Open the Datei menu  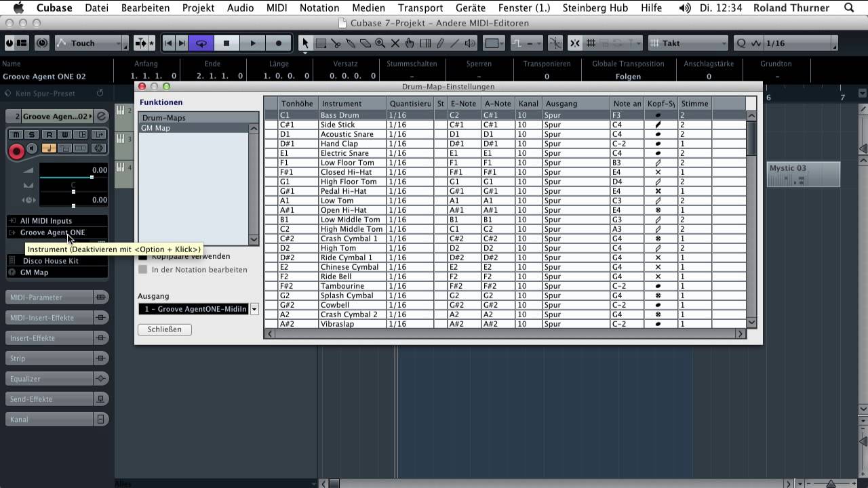tap(97, 8)
